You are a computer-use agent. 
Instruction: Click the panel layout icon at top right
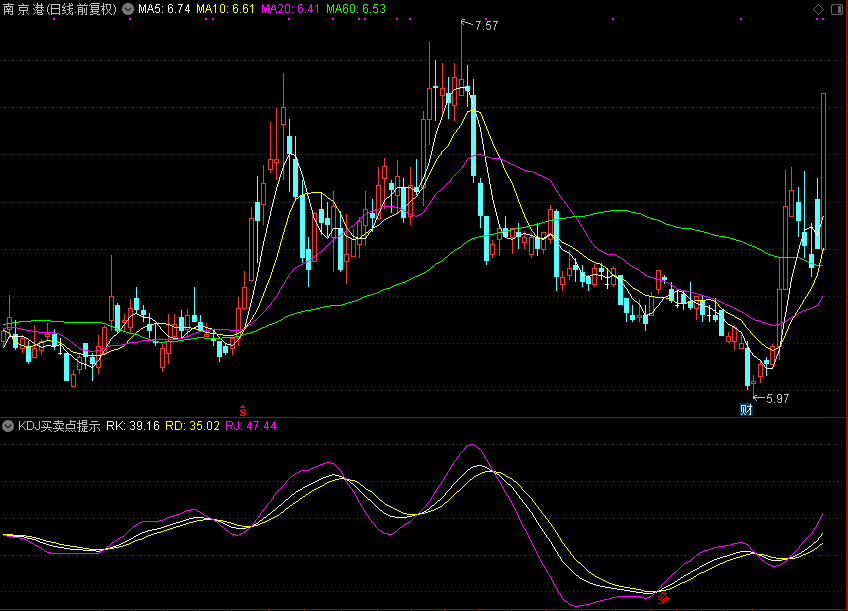point(837,9)
